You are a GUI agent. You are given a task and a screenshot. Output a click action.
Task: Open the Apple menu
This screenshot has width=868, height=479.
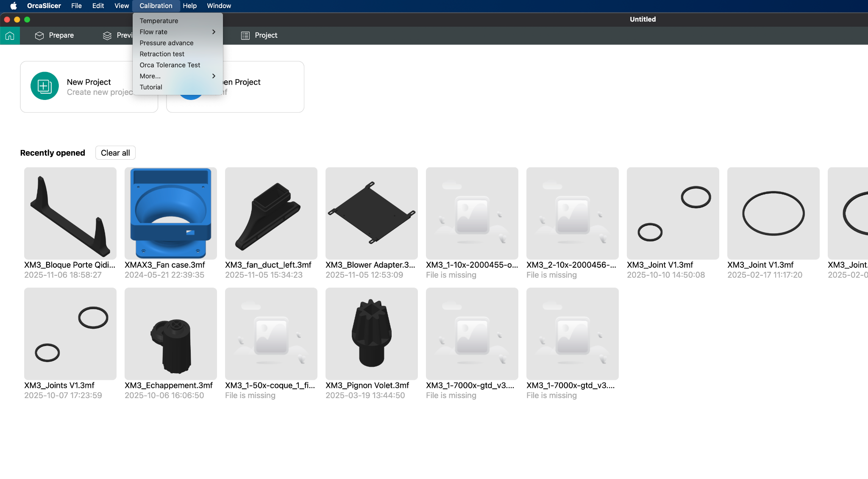pyautogui.click(x=13, y=6)
